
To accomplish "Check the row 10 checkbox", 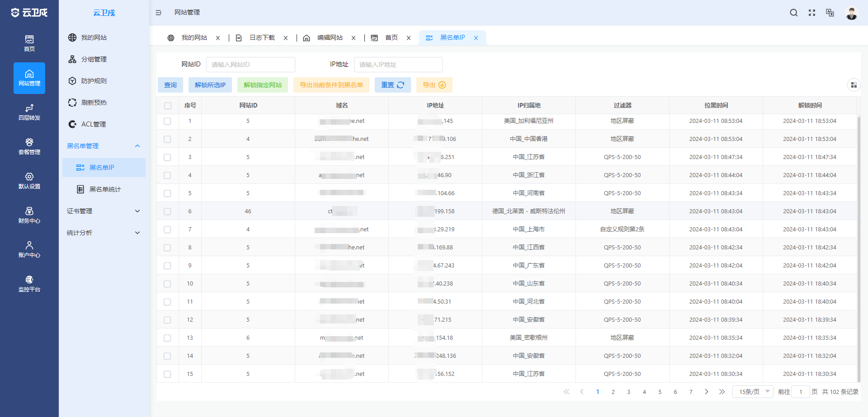I will click(167, 284).
